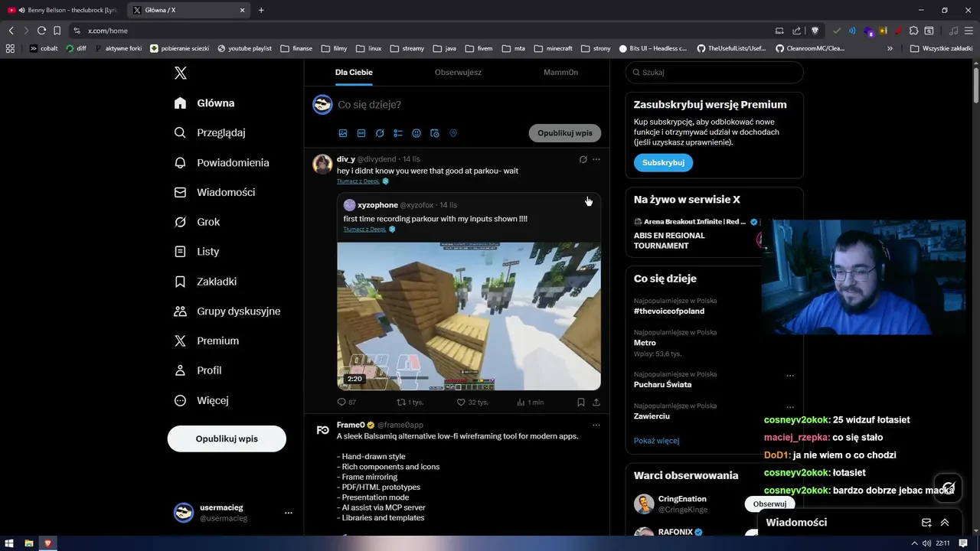Share div_y's post using the share icon
The image size is (980, 551).
[596, 402]
